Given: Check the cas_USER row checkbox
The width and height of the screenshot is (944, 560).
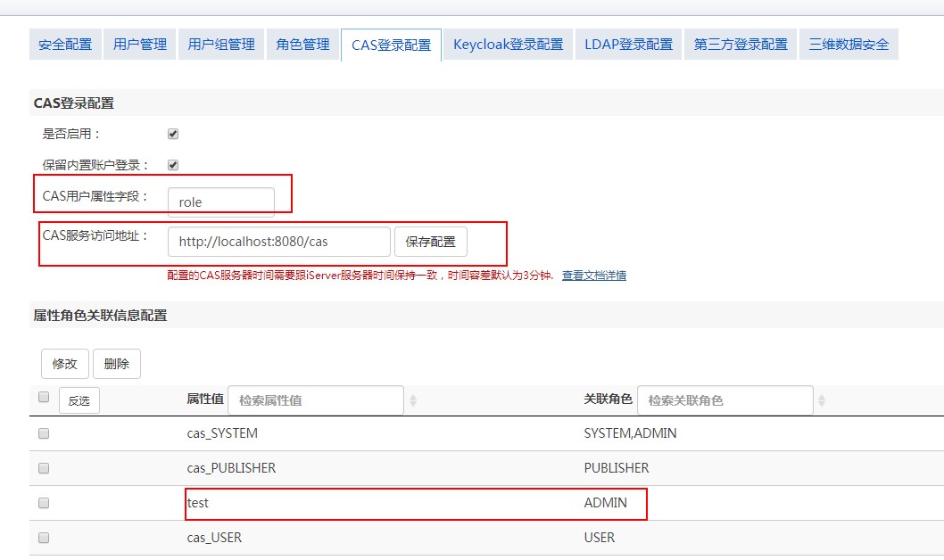Looking at the screenshot, I should (x=44, y=538).
